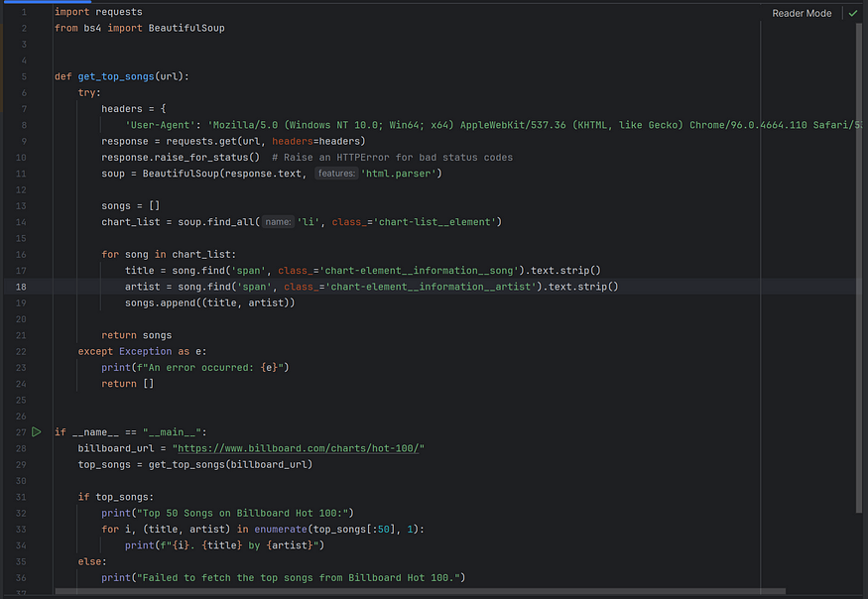Click line number 18 in the gutter
The height and width of the screenshot is (599, 868).
click(20, 286)
